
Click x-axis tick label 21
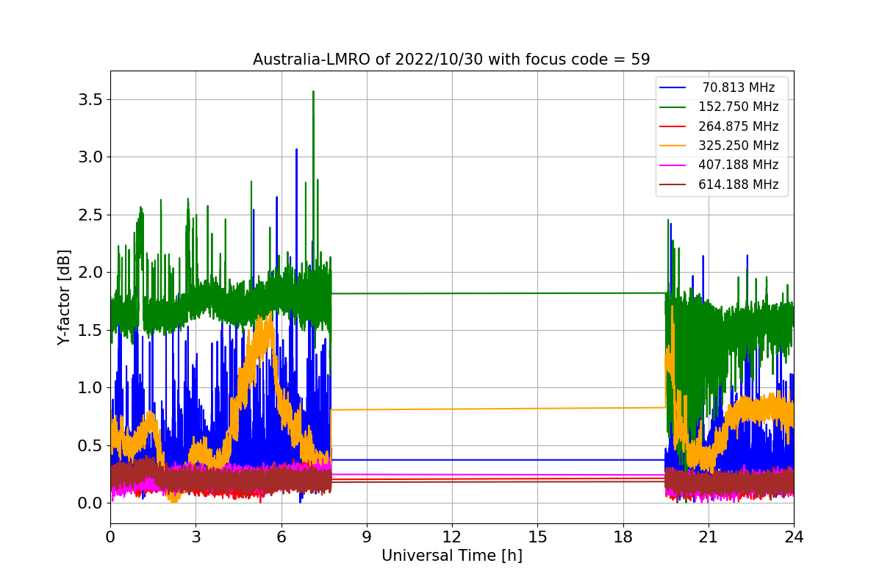pyautogui.click(x=709, y=537)
